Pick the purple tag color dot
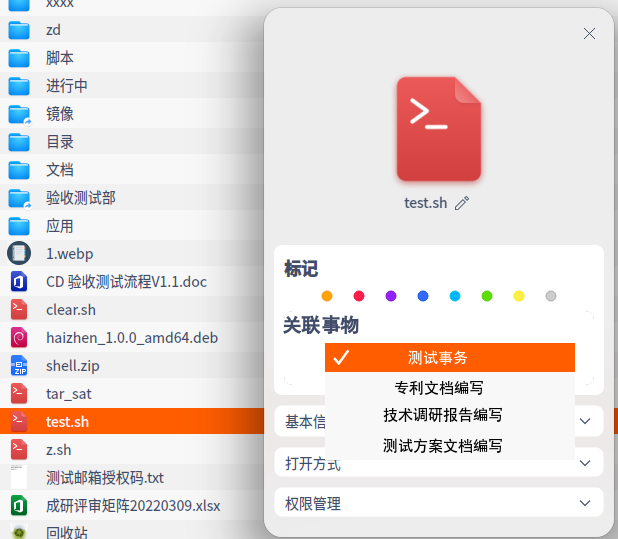Viewport: 618px width, 539px height. (391, 296)
